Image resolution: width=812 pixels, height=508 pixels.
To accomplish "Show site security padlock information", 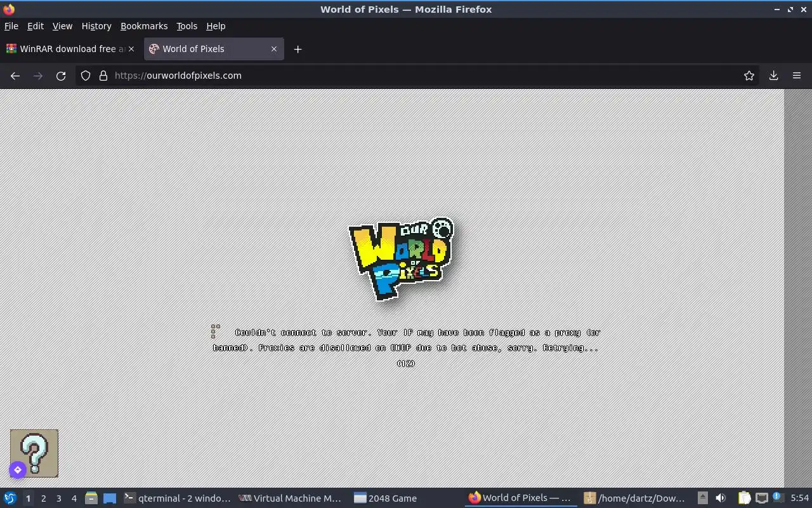I will tap(103, 76).
